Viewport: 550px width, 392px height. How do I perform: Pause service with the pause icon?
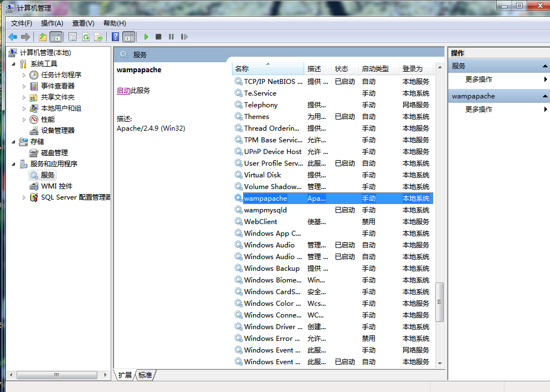point(171,37)
